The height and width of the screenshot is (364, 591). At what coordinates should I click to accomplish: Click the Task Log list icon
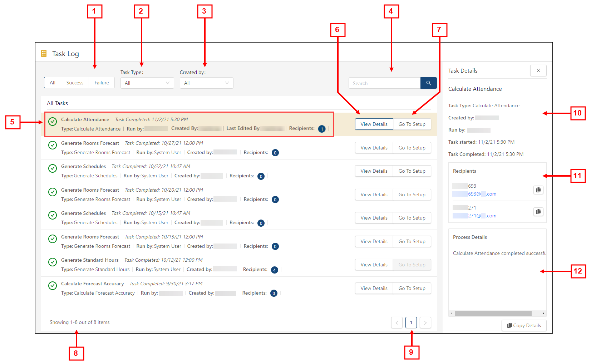click(44, 54)
